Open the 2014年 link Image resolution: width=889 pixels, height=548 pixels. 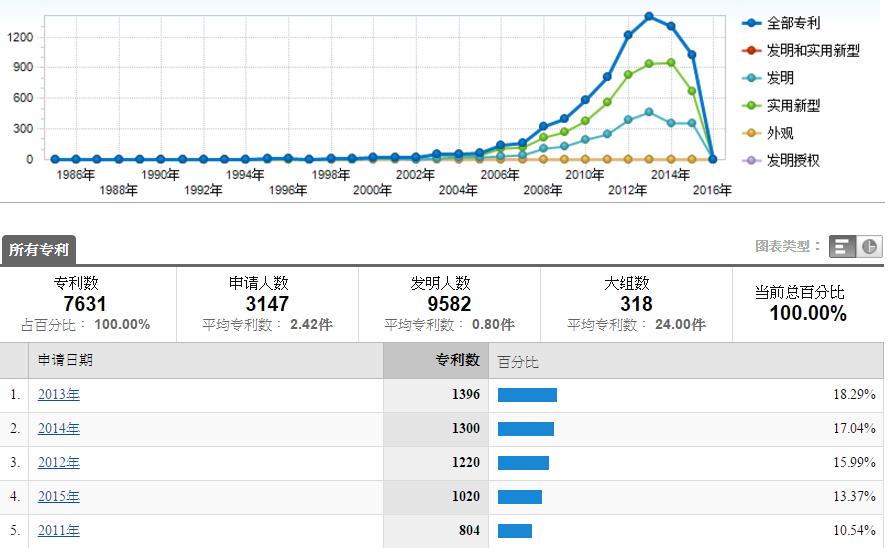58,428
